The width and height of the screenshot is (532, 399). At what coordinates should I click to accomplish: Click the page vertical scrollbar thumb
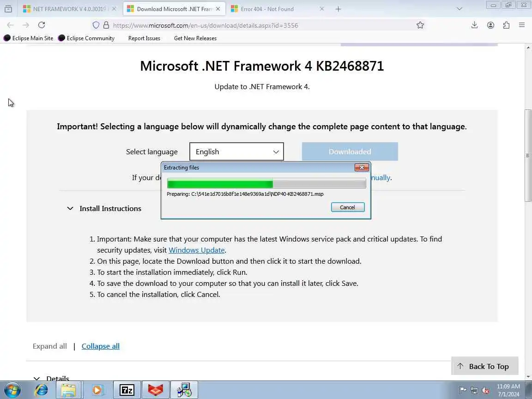point(528,155)
